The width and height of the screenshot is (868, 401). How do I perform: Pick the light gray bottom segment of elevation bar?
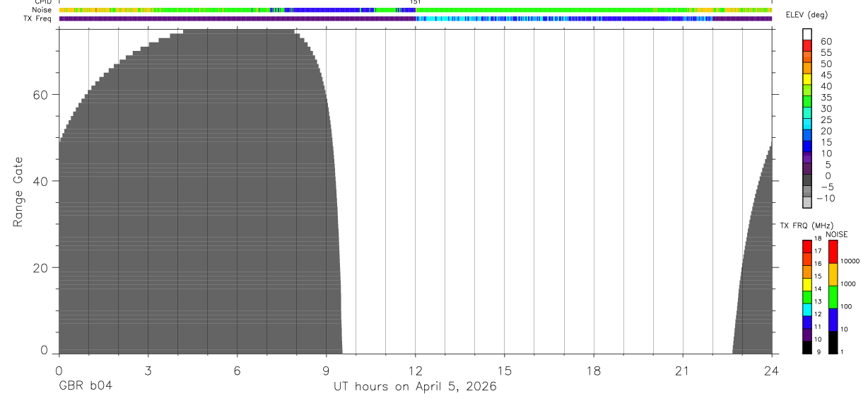(807, 202)
